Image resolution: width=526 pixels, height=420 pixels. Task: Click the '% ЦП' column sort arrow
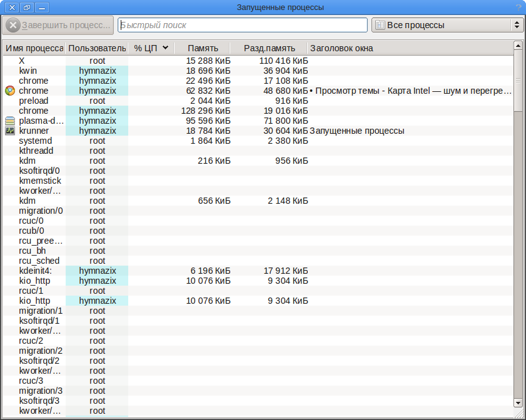(165, 48)
